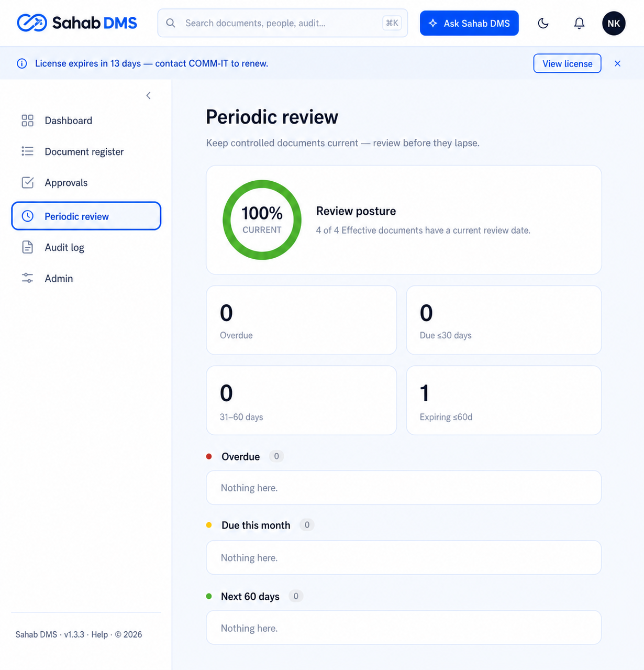Click the Audit log file icon
Viewport: 644px width, 670px height.
[27, 247]
